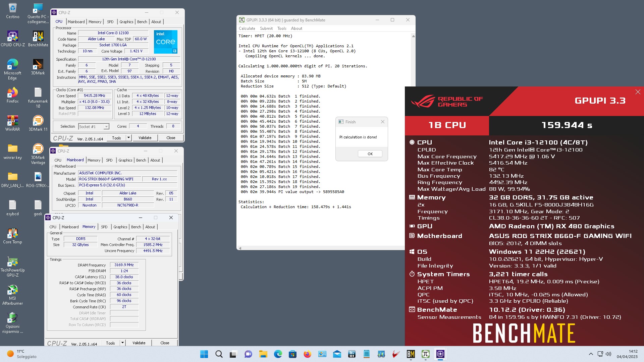Viewport: 644px width, 362px height.
Task: Open Microsoft Store from the taskbar
Action: coord(293,354)
